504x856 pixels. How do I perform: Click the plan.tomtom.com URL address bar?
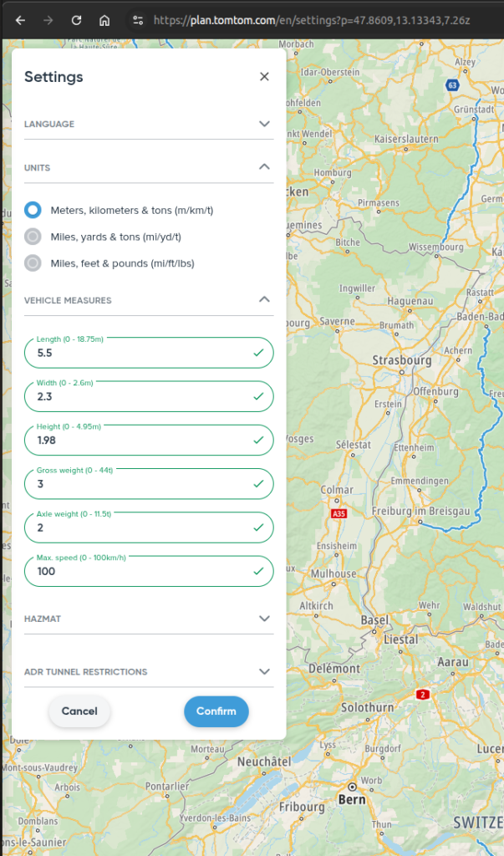click(x=311, y=20)
